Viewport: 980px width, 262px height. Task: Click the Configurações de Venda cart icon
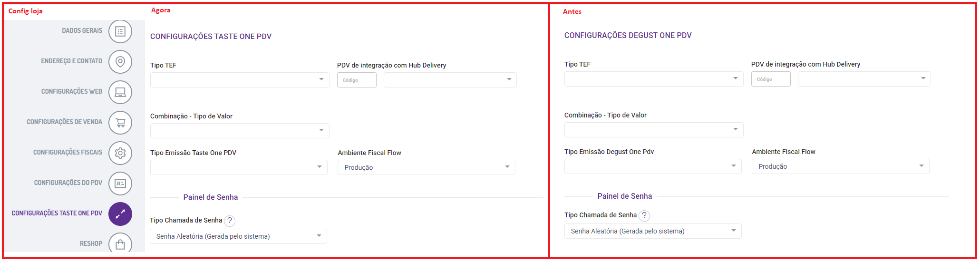pos(120,123)
